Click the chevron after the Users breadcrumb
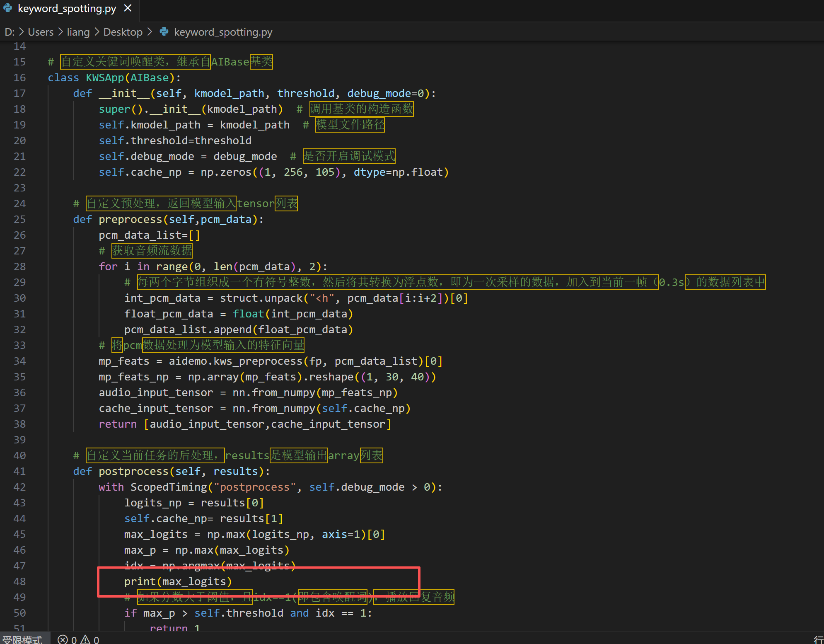 [60, 32]
